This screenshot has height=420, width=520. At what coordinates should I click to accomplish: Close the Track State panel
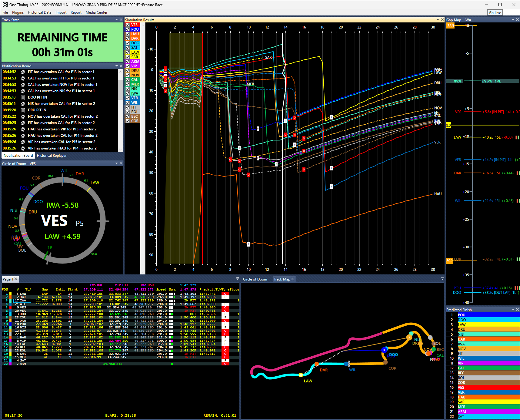pyautogui.click(x=121, y=20)
